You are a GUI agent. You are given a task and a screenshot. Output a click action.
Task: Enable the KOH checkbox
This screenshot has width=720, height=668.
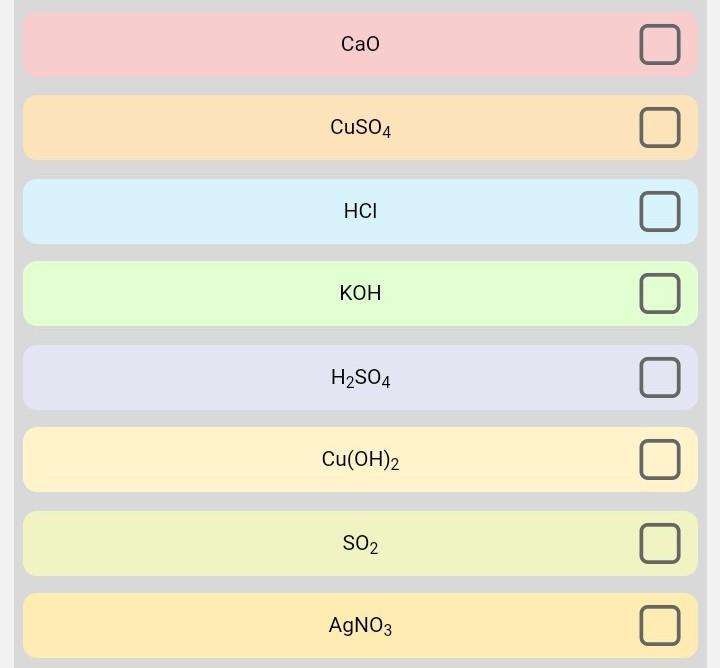(x=659, y=294)
